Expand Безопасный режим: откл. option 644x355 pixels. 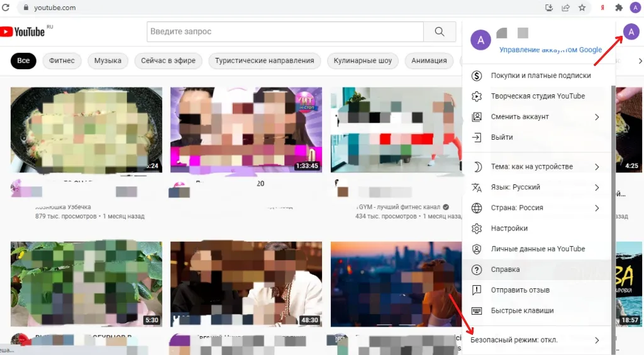(x=535, y=341)
